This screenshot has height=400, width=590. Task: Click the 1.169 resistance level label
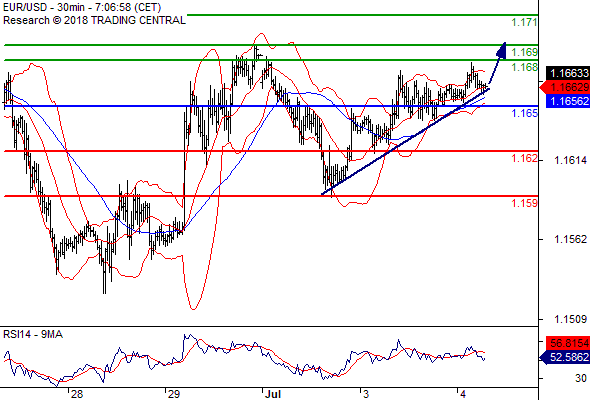[524, 52]
